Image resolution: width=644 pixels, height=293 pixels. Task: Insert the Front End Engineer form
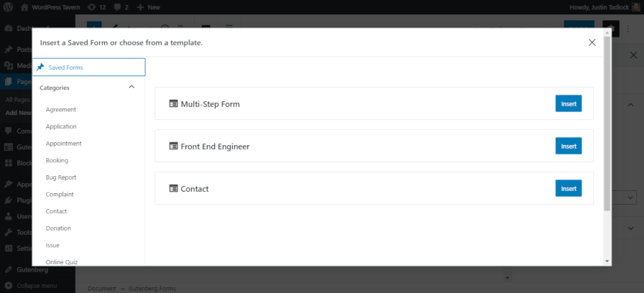pos(569,146)
